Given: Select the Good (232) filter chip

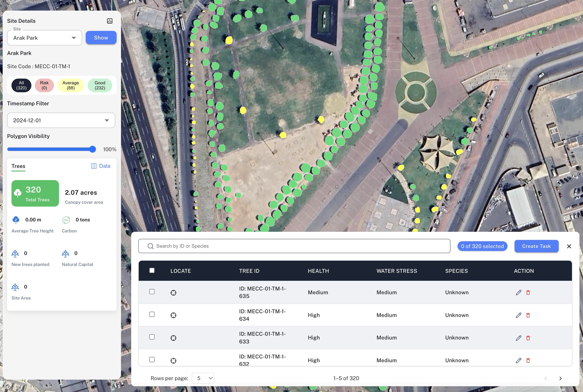Looking at the screenshot, I should click(100, 85).
